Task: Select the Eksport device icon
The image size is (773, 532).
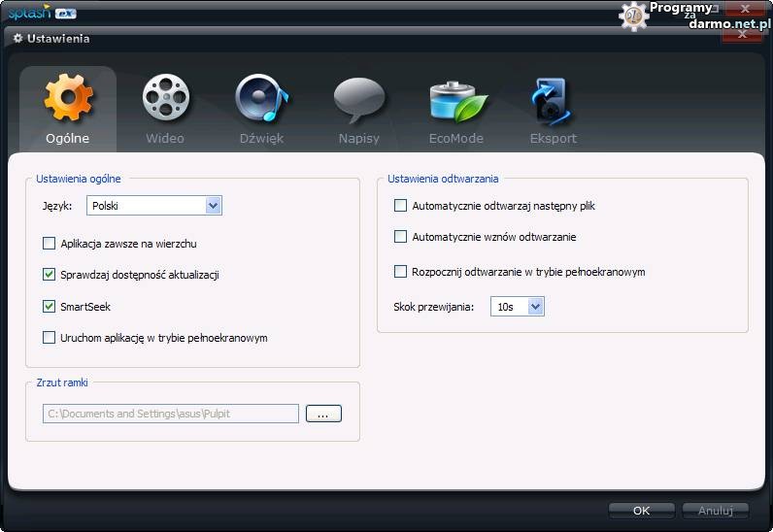Action: coord(553,99)
